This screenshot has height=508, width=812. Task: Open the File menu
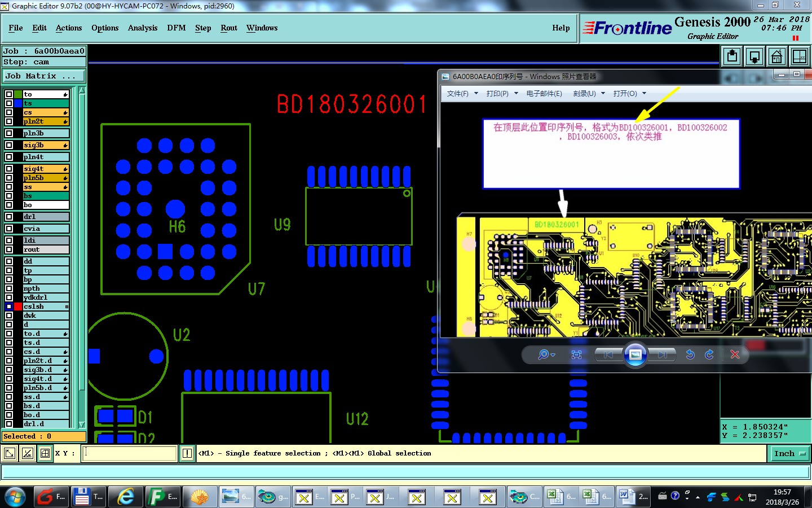(16, 28)
